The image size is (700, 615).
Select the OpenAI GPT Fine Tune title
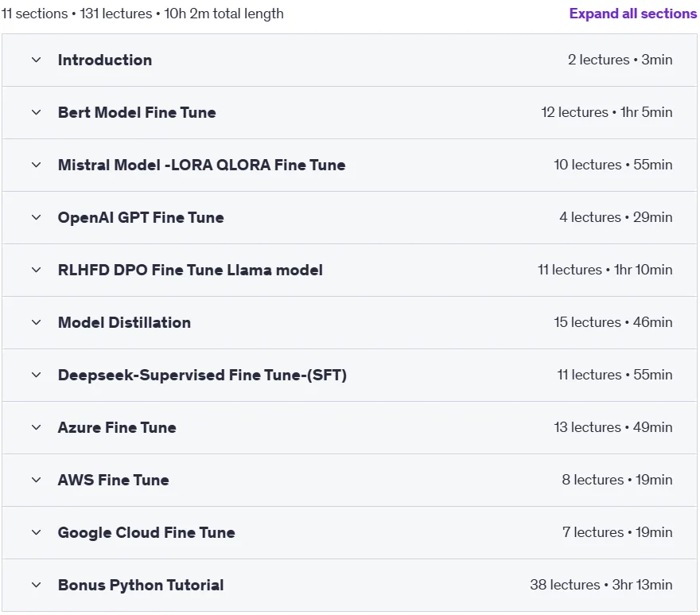tap(141, 217)
